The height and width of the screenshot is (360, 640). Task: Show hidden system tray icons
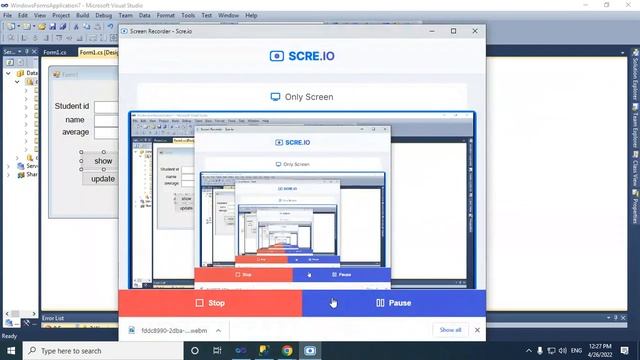click(x=529, y=351)
